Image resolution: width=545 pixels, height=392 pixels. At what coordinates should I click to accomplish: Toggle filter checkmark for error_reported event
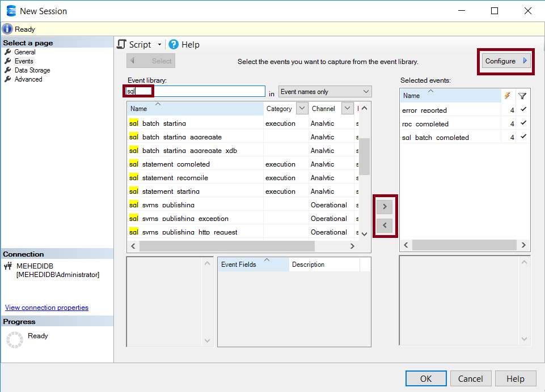[x=523, y=109]
